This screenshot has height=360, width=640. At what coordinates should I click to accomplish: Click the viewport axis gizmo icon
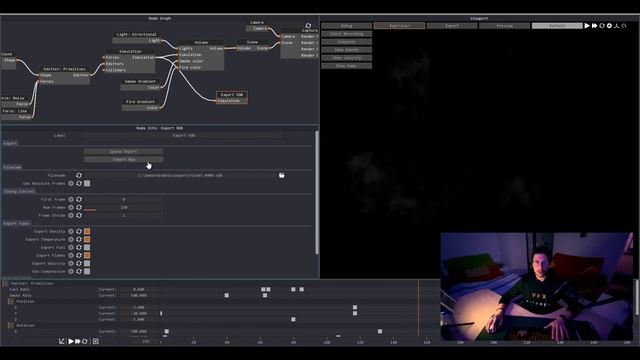[616, 26]
